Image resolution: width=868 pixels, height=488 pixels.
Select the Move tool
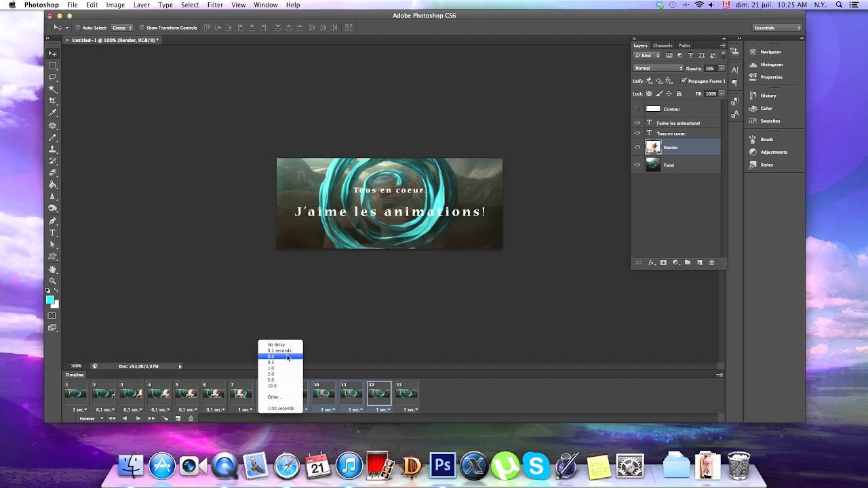pyautogui.click(x=52, y=52)
